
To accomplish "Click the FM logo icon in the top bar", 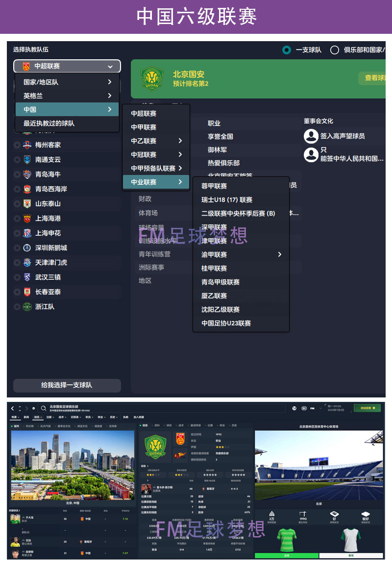I will tap(313, 408).
